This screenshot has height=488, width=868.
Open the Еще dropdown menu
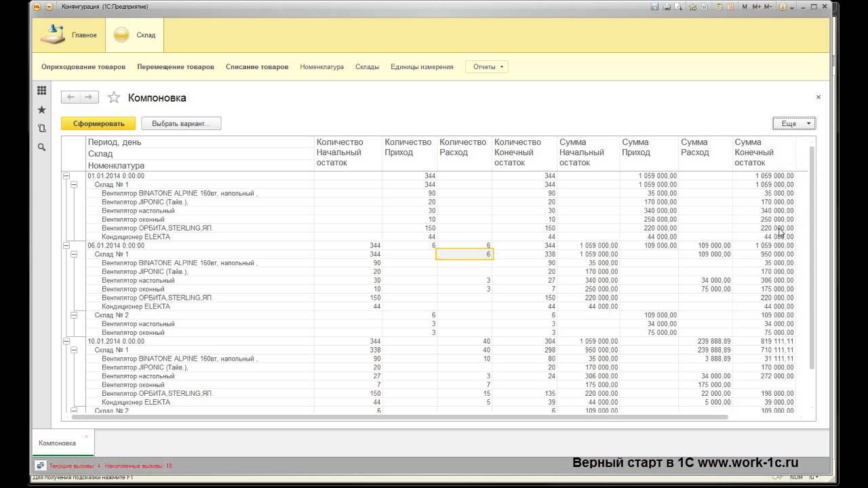(x=794, y=123)
